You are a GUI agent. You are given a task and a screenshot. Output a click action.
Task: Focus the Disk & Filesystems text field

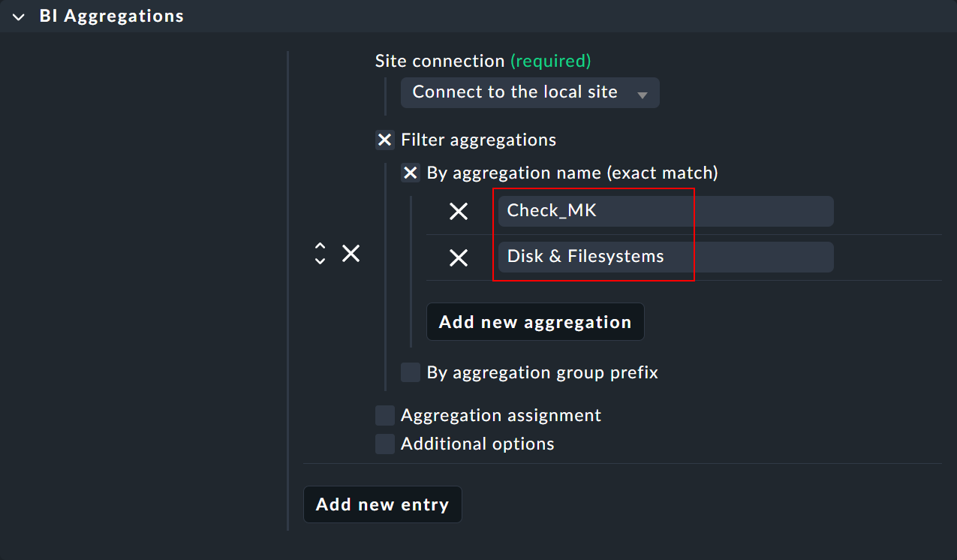[665, 257]
